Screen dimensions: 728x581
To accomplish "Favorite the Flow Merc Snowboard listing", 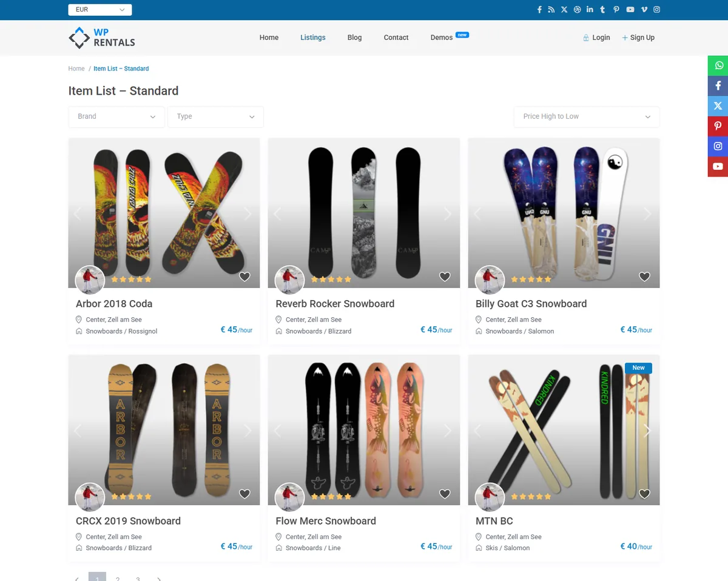I will (445, 494).
